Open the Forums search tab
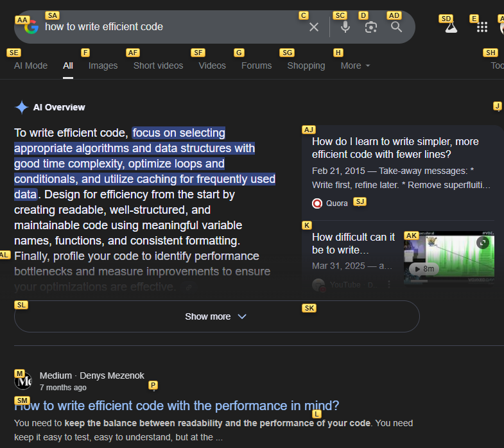This screenshot has height=448, width=504. pos(256,65)
